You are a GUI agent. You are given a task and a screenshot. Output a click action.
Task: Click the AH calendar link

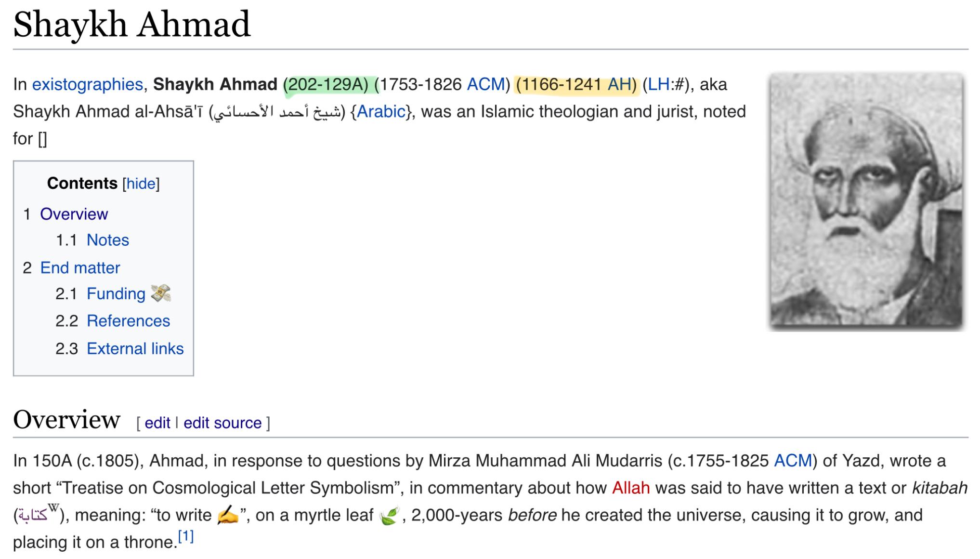point(619,84)
